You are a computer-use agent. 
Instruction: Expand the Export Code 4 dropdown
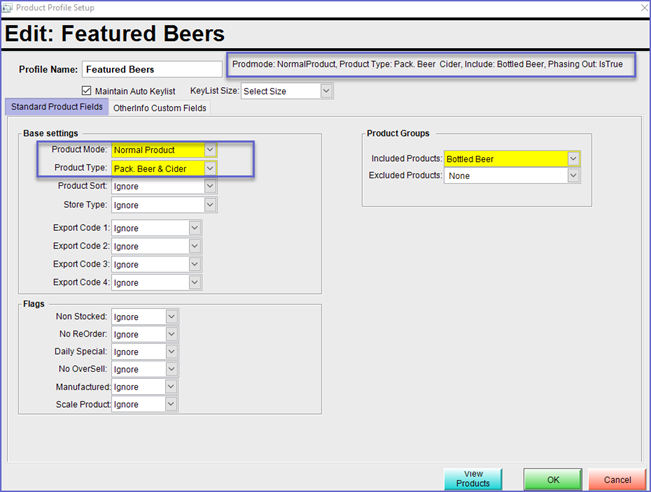coord(195,282)
